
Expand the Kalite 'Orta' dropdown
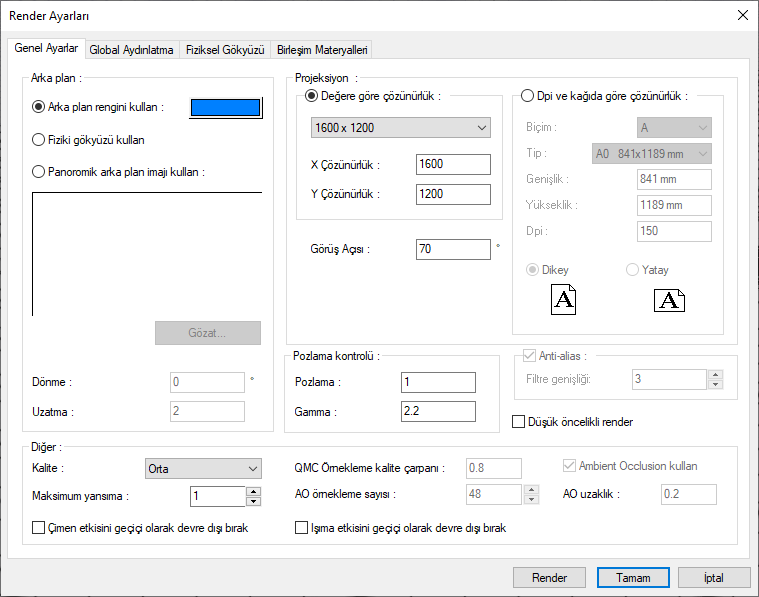(203, 468)
